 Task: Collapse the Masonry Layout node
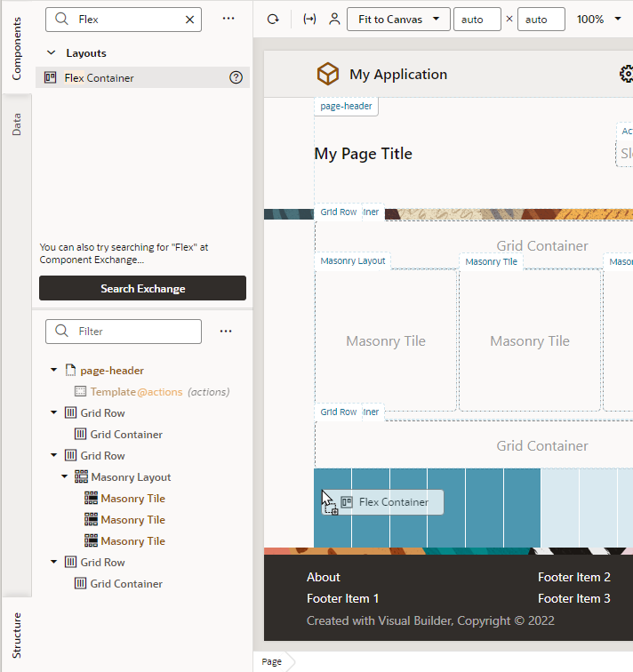click(65, 476)
